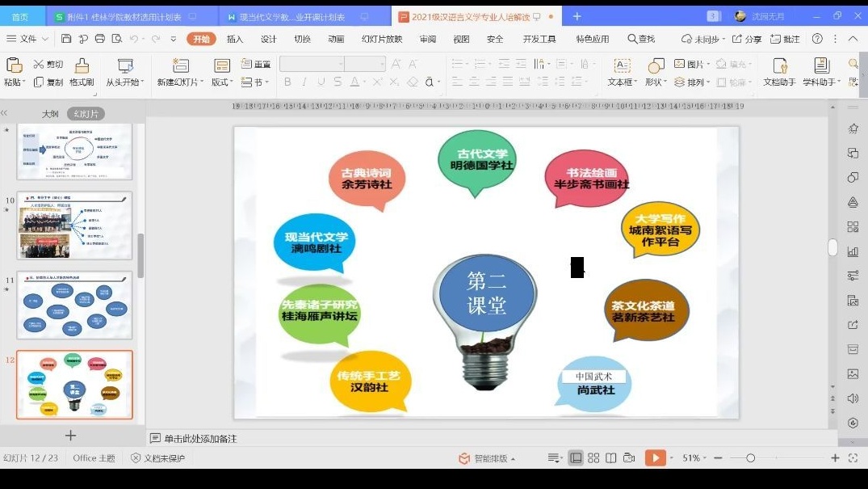This screenshot has height=489, width=868.
Task: Toggle normal view in status bar
Action: (576, 458)
